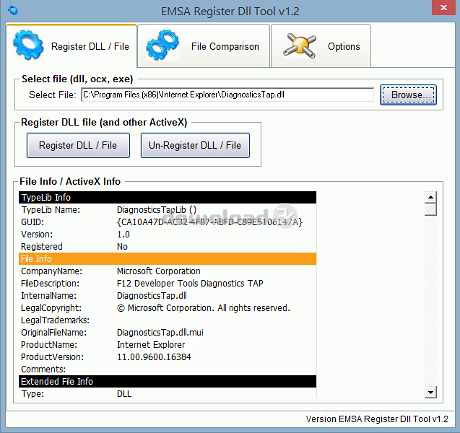Click the app icon in title bar

click(13, 11)
